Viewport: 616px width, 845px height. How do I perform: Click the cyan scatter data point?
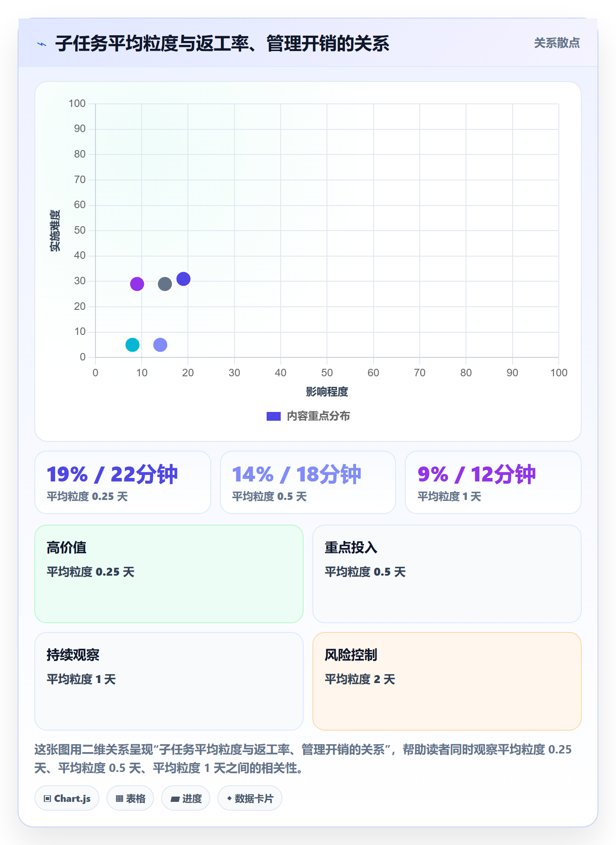point(132,345)
